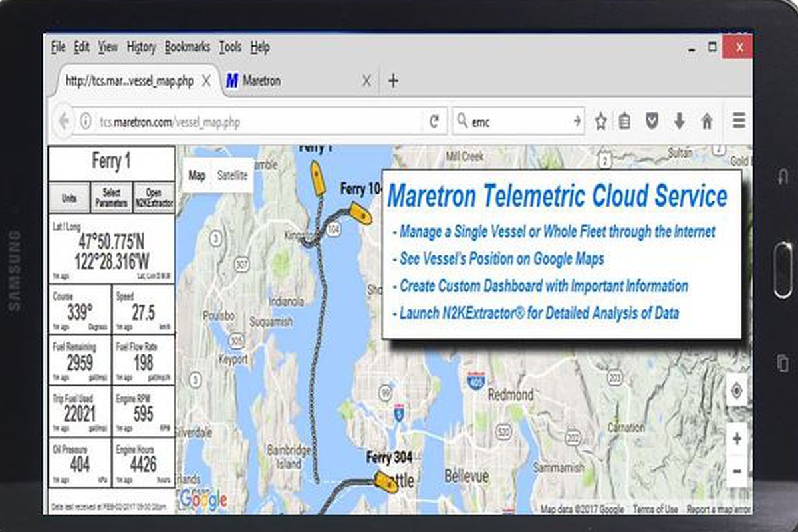Open the Help menu

point(260,47)
